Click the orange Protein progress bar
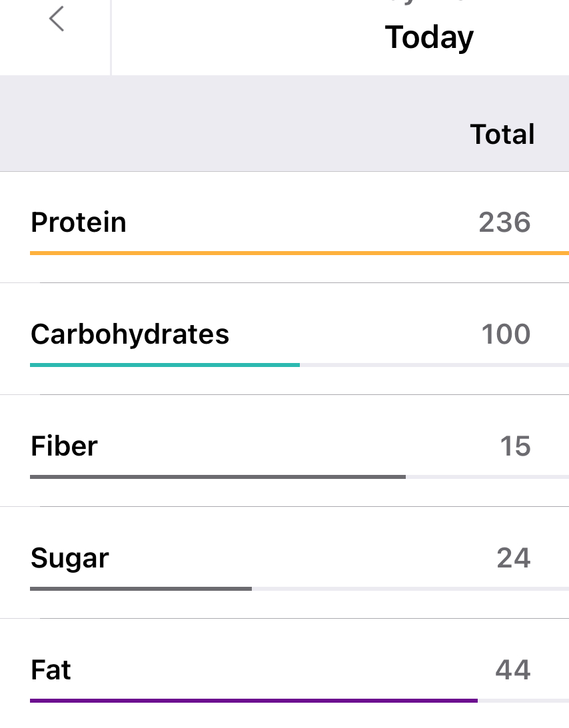 tap(299, 253)
